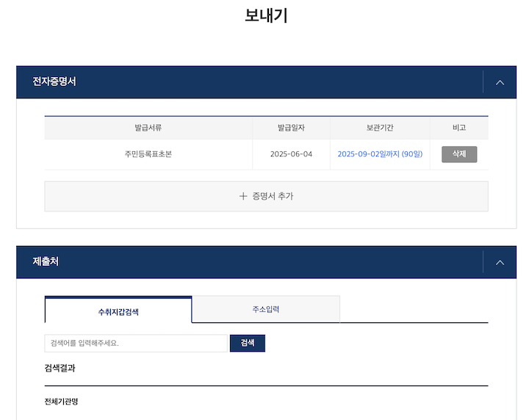Click the 전자증명서 section title
The image size is (529, 420).
pyautogui.click(x=54, y=82)
